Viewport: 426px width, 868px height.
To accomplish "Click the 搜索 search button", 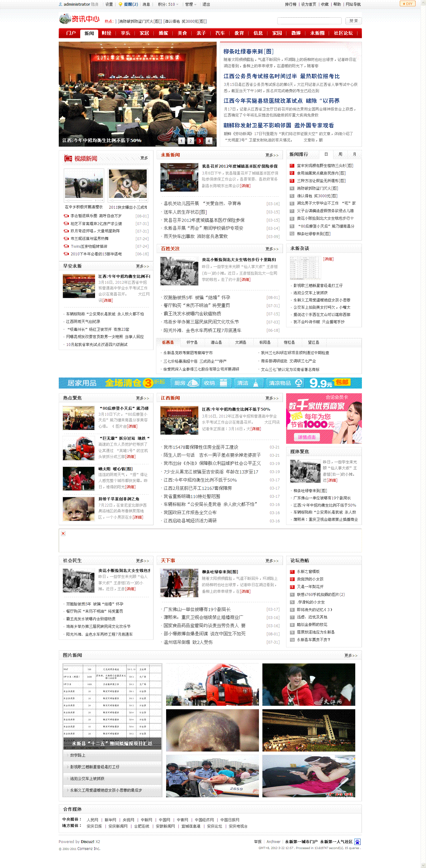I will pos(354,21).
